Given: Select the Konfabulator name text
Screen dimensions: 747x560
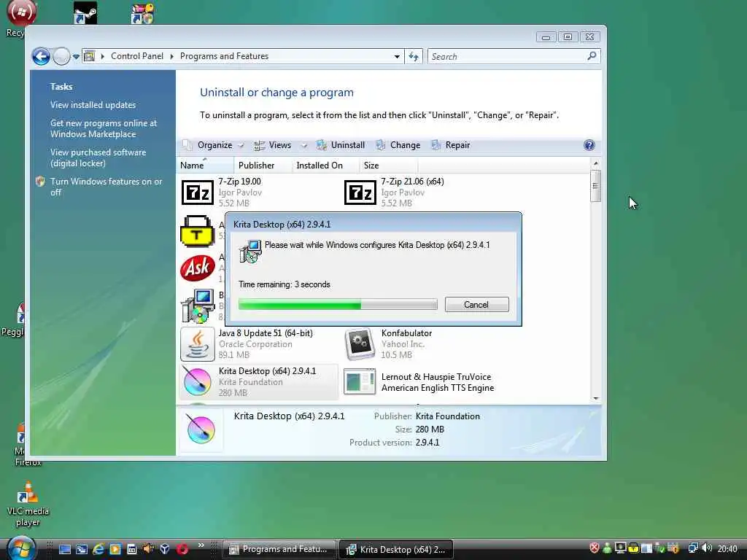Looking at the screenshot, I should pyautogui.click(x=406, y=333).
